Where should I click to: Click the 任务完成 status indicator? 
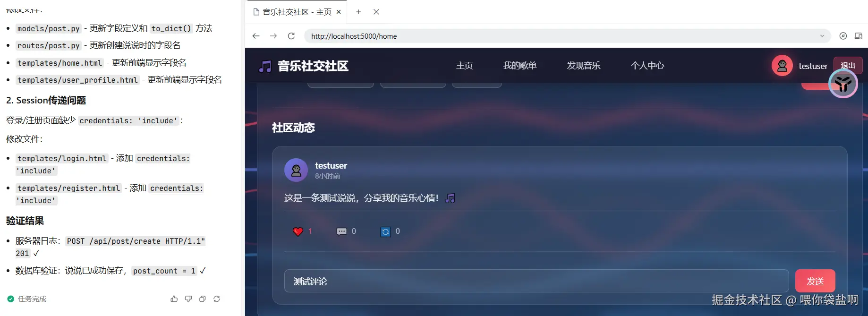[x=27, y=299]
